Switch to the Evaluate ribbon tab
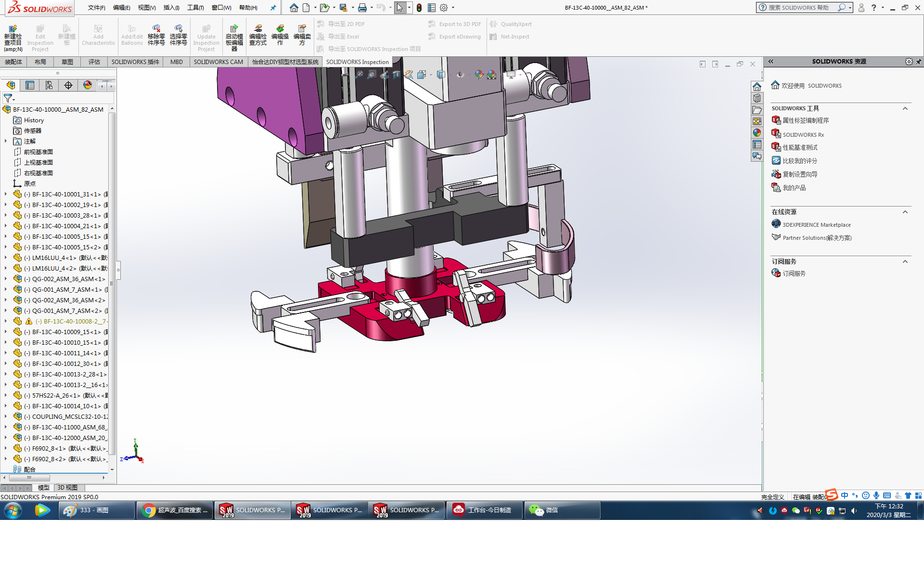This screenshot has width=924, height=570. (x=94, y=62)
